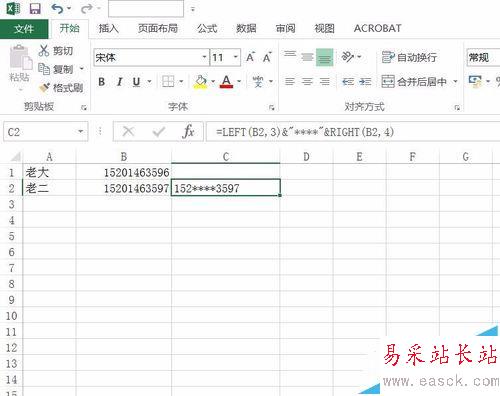Click the Save icon in quick access toolbar
Viewport: 500px width, 396px height.
tap(35, 8)
